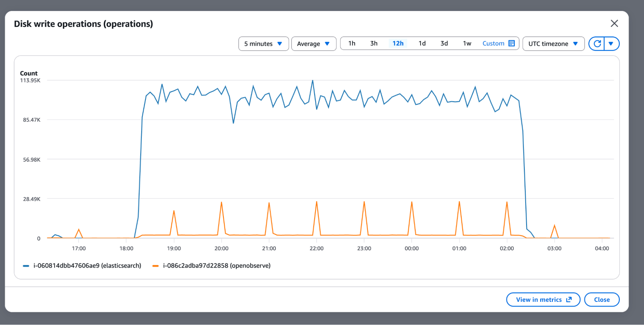644x325 pixels.
Task: Click the 17:00 x-axis label
Action: click(79, 248)
